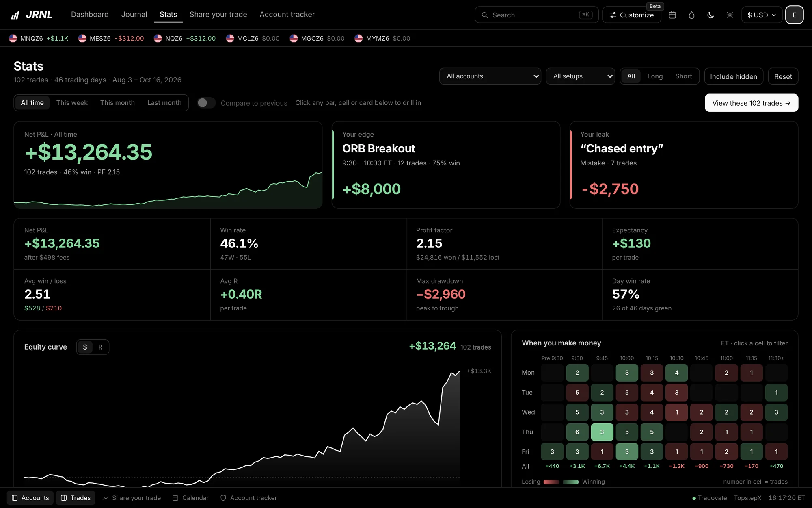
Task: Click the MNQZ6 ticker flag icon
Action: coord(13,38)
